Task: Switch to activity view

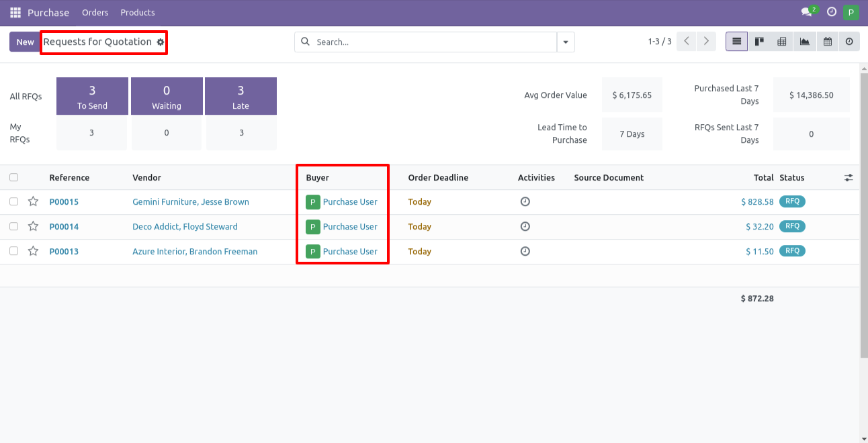Action: [x=850, y=42]
